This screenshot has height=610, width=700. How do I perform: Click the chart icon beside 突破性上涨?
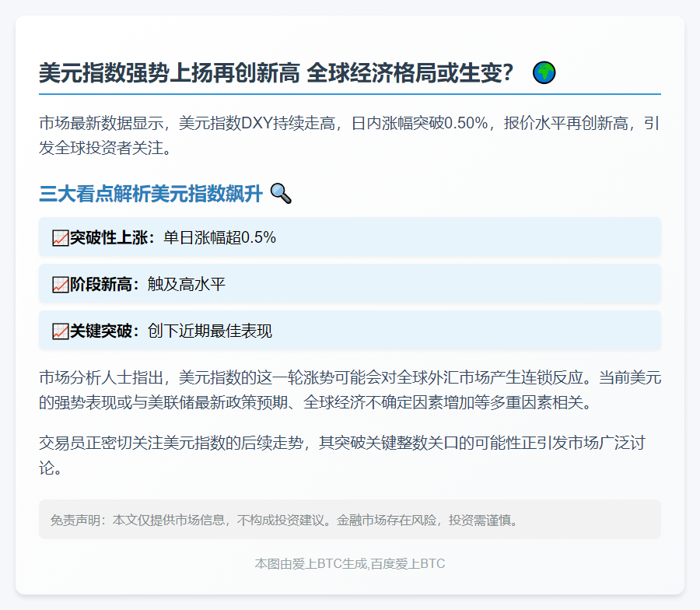(x=60, y=237)
